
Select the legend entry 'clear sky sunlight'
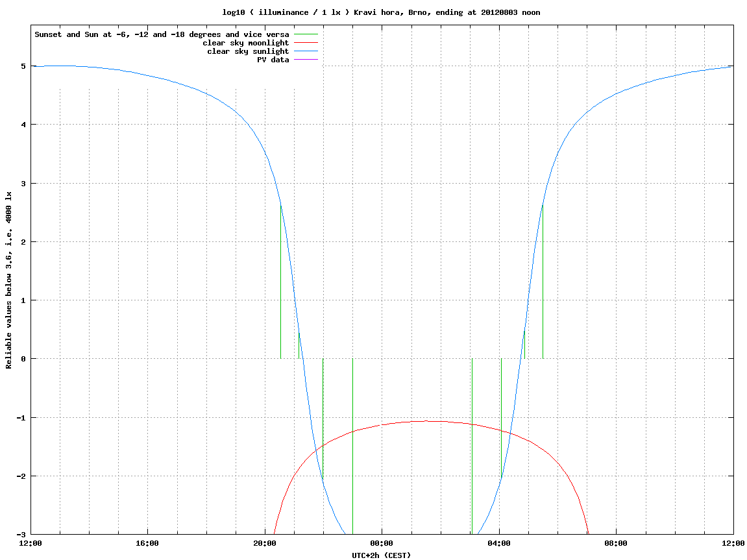pyautogui.click(x=248, y=51)
